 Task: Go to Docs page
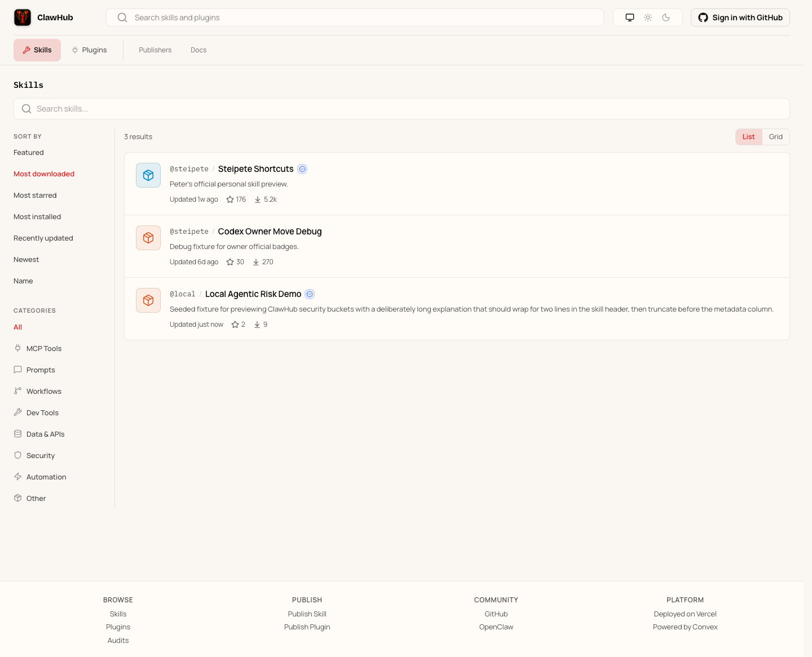coord(198,50)
